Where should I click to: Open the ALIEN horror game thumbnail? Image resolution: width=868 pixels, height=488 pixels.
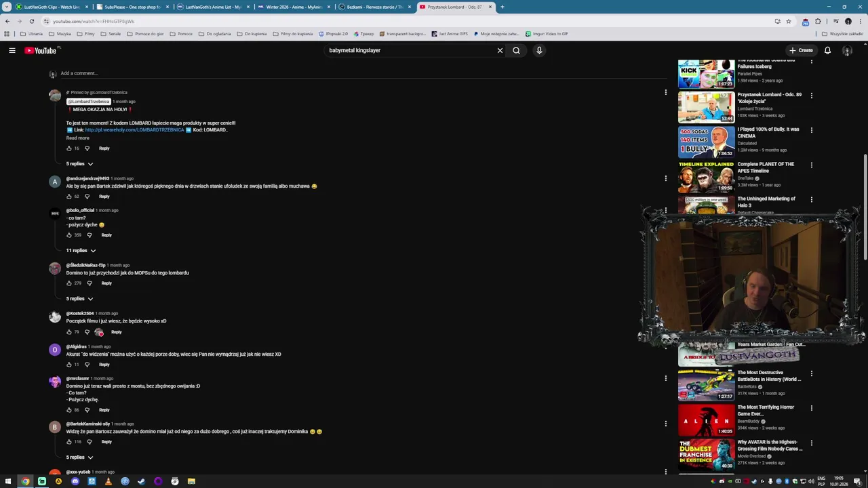click(x=706, y=419)
